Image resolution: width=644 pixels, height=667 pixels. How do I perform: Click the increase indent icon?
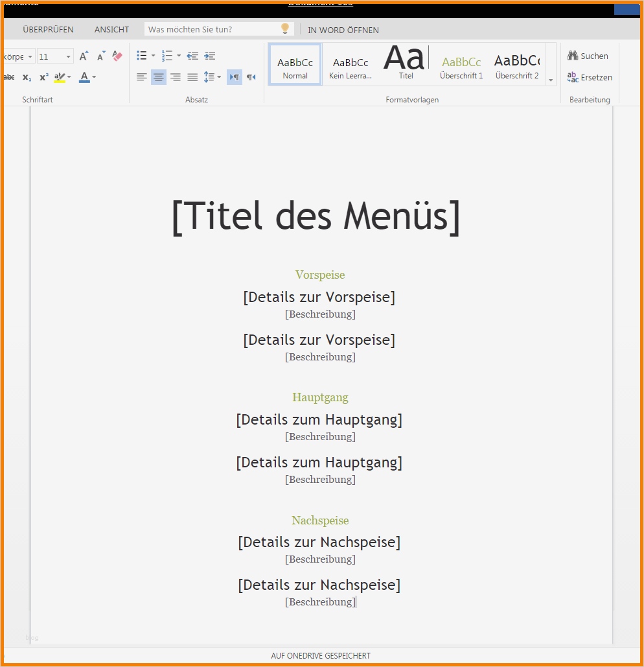(209, 56)
